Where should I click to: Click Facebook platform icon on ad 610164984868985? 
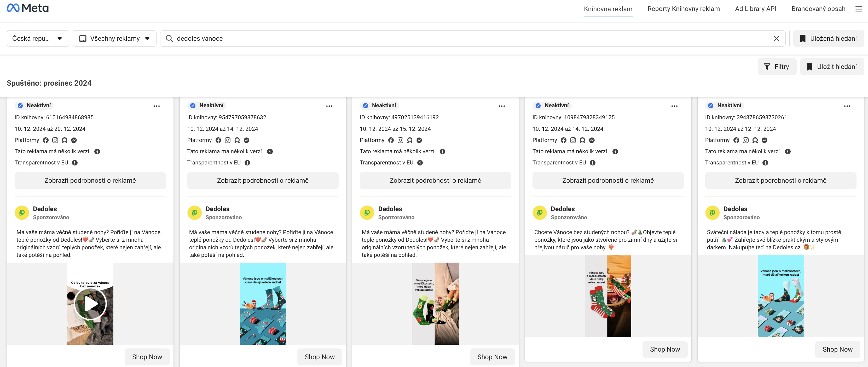[46, 140]
